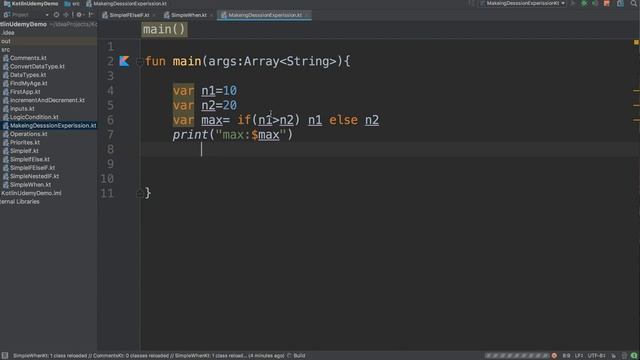Open SimpleWhen.kt in the project tree
The height and width of the screenshot is (360, 640).
31,185
